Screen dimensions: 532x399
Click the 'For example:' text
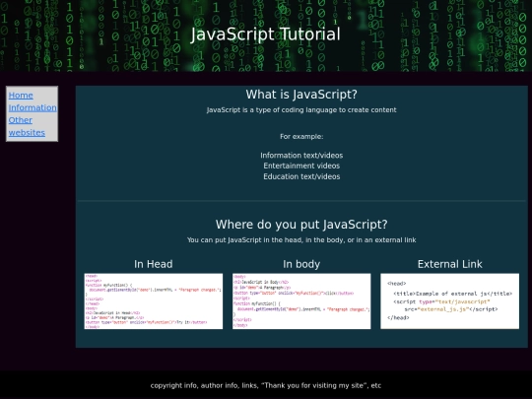(x=301, y=136)
